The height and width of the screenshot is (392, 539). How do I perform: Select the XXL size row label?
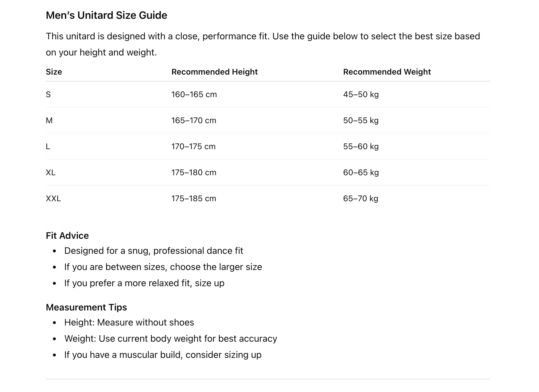pyautogui.click(x=53, y=199)
